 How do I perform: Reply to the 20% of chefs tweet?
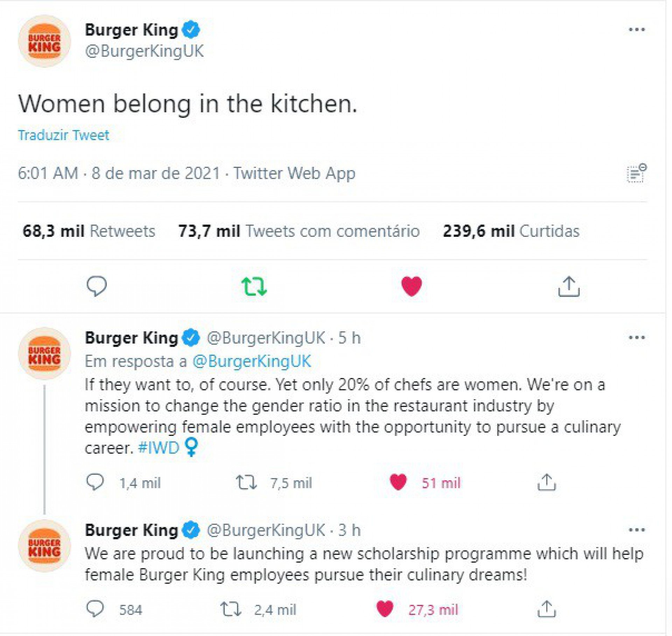95,482
